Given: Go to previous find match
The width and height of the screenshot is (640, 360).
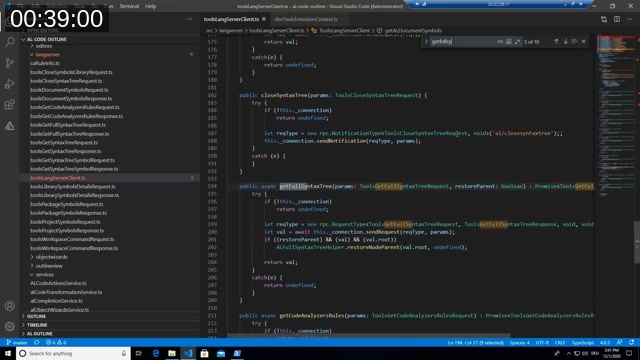Looking at the screenshot, I should (x=556, y=42).
